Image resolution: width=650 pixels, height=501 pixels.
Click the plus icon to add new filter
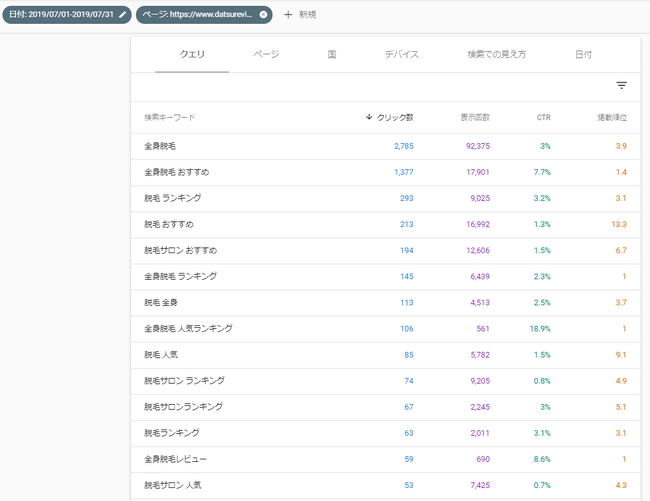pyautogui.click(x=288, y=15)
